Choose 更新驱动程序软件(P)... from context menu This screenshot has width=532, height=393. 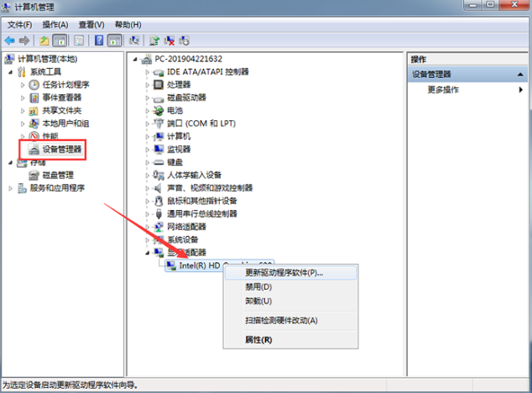pos(283,272)
